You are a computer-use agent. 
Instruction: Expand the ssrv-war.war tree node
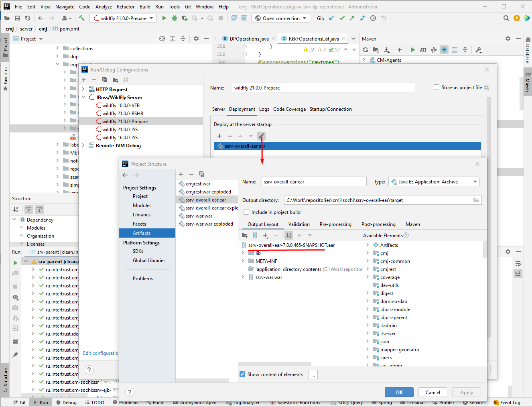pyautogui.click(x=243, y=277)
